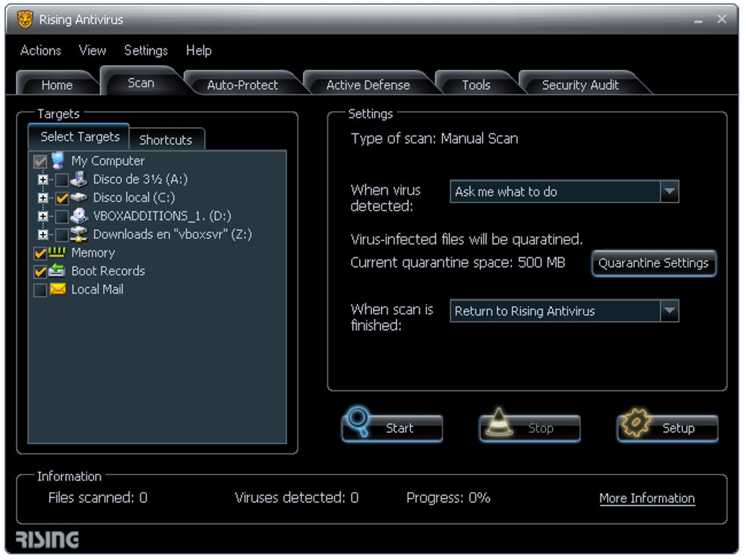Viewport: 746px width, 560px height.
Task: Click the Stop button label
Action: tap(541, 428)
